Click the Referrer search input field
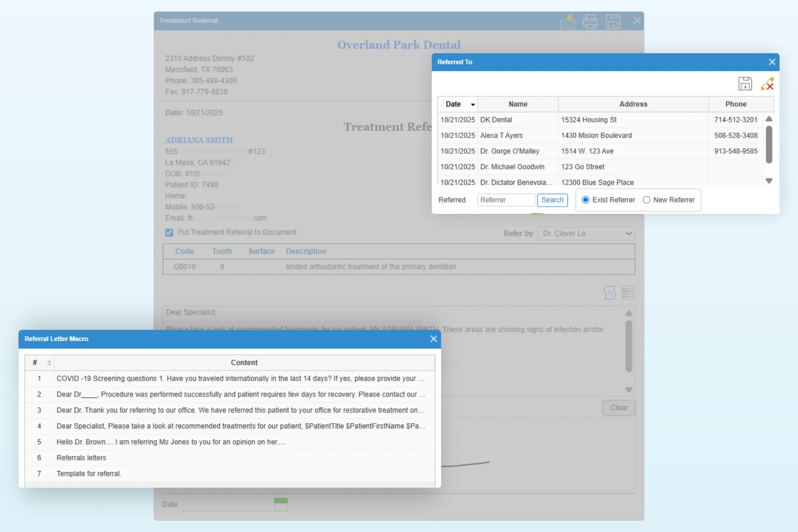Viewport: 798px width, 532px height. click(x=506, y=200)
